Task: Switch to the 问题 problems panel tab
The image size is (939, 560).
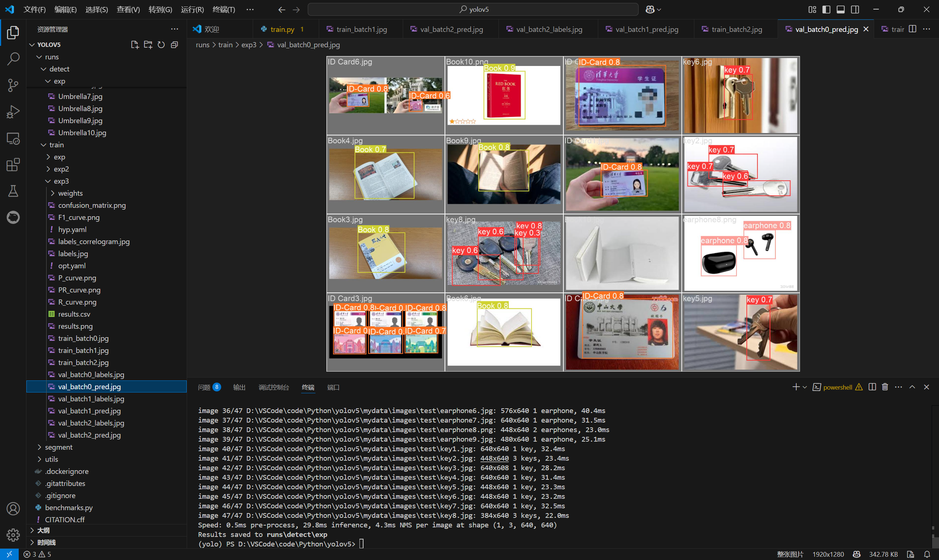Action: click(204, 387)
